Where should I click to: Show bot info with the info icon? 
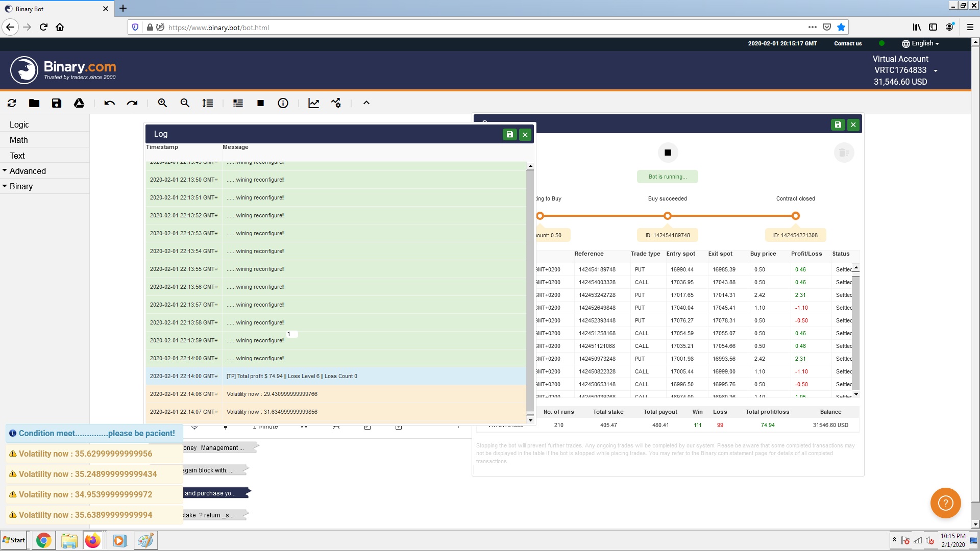283,103
